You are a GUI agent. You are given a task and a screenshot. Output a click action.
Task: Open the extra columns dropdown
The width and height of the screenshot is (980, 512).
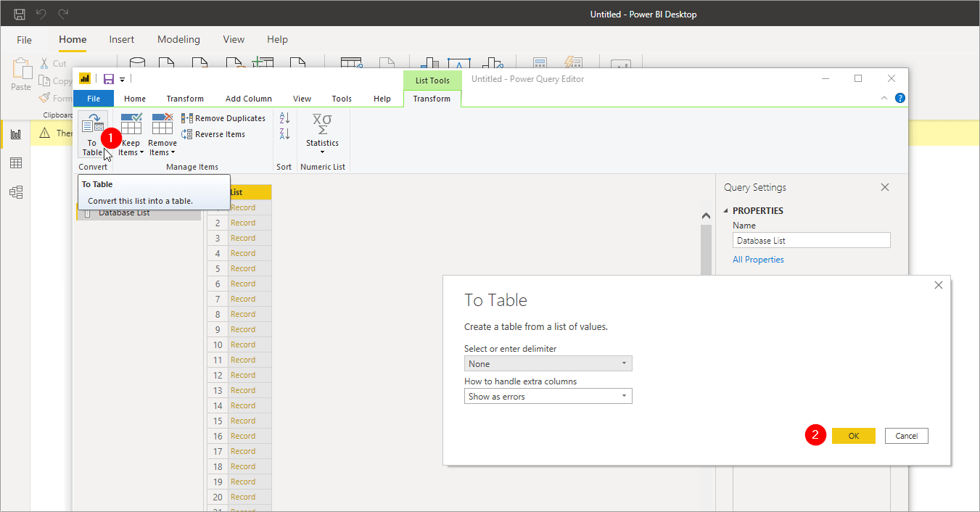[548, 397]
